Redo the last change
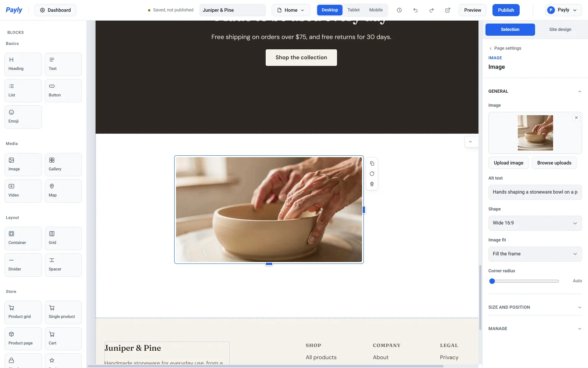588x368 pixels. (x=431, y=10)
